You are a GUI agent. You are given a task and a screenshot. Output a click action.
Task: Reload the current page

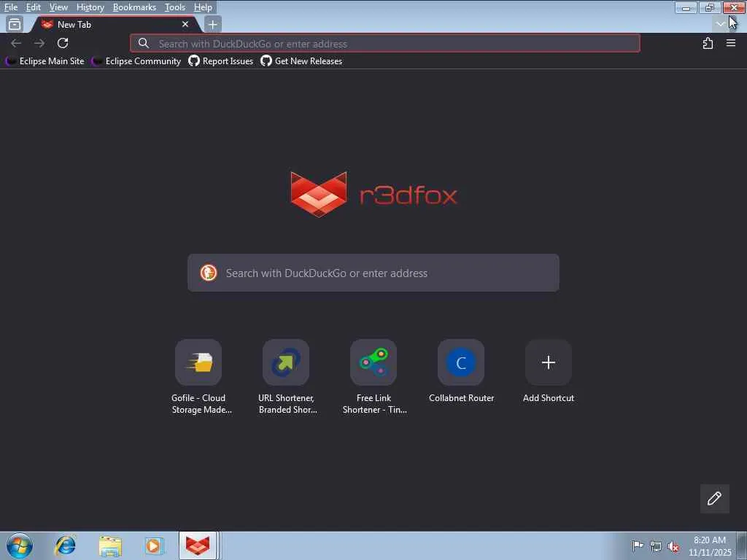pyautogui.click(x=63, y=43)
